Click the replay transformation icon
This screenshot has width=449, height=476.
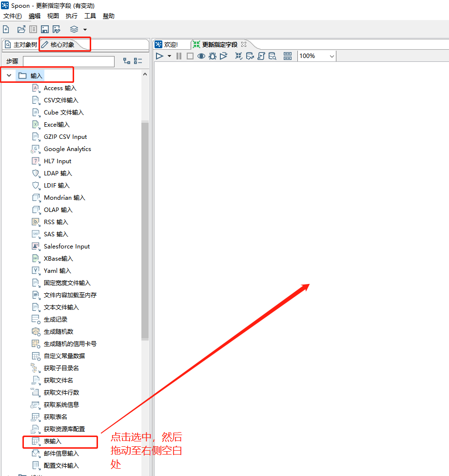click(224, 56)
